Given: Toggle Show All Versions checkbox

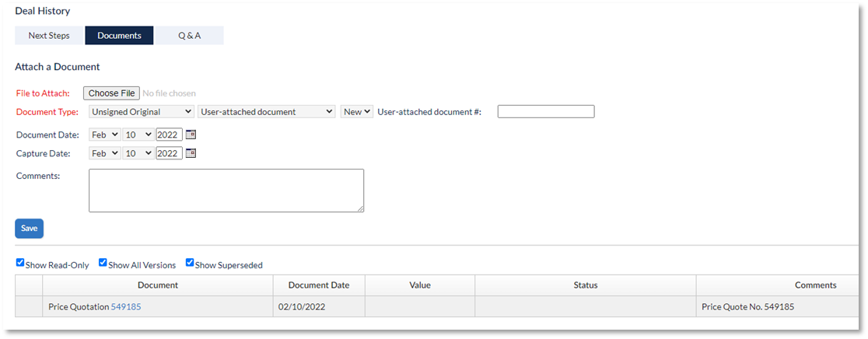Looking at the screenshot, I should click(x=103, y=263).
